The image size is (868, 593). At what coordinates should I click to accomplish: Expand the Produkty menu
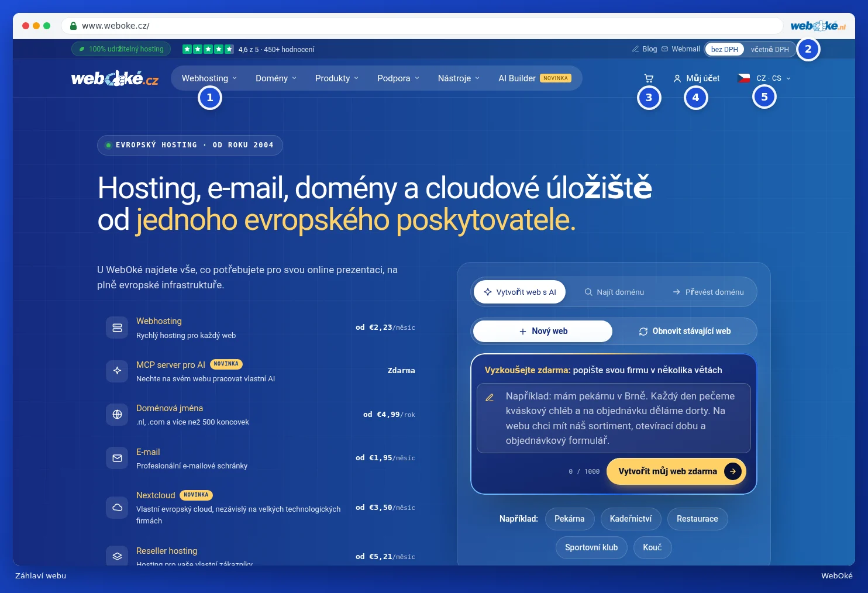pyautogui.click(x=336, y=78)
